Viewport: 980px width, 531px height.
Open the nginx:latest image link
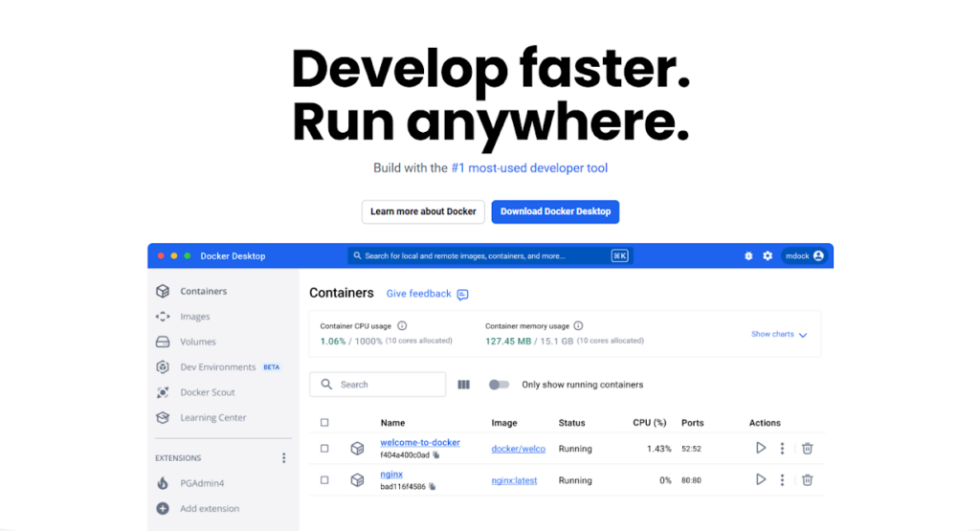point(514,480)
